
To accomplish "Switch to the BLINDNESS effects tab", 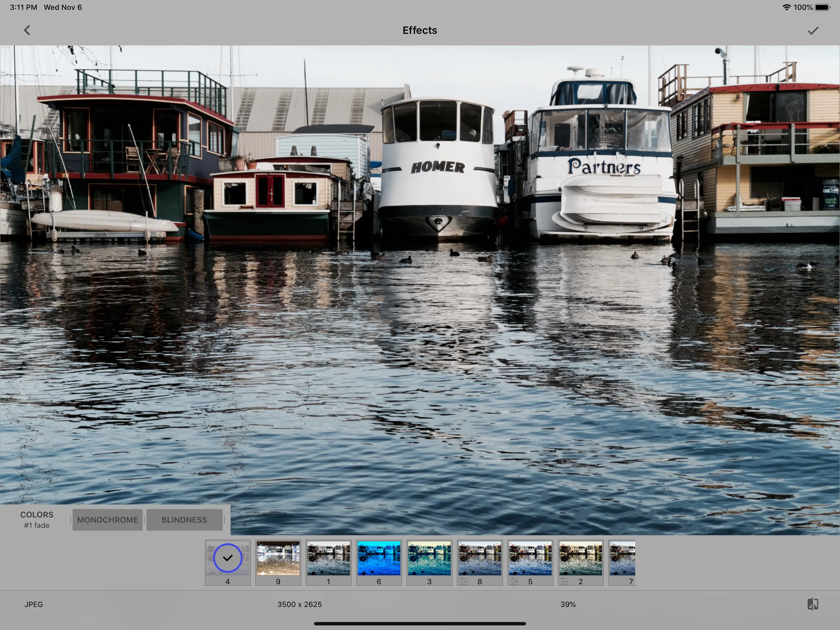I will pyautogui.click(x=184, y=520).
